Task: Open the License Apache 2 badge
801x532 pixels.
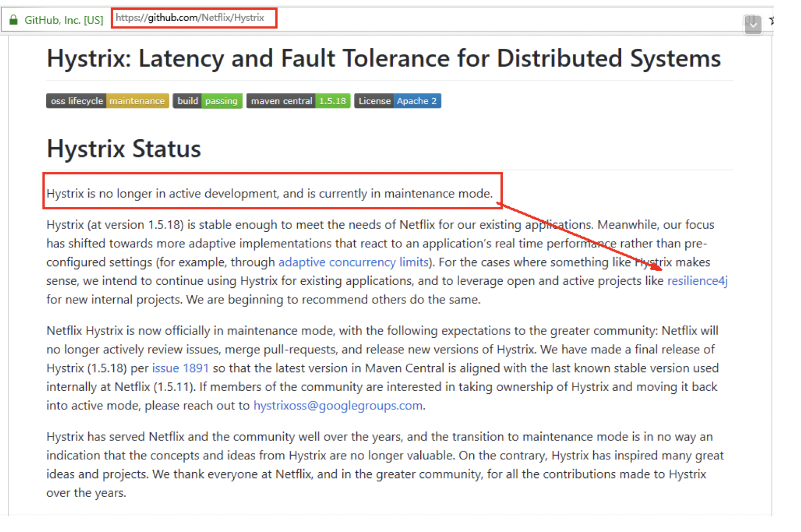Action: tap(397, 101)
